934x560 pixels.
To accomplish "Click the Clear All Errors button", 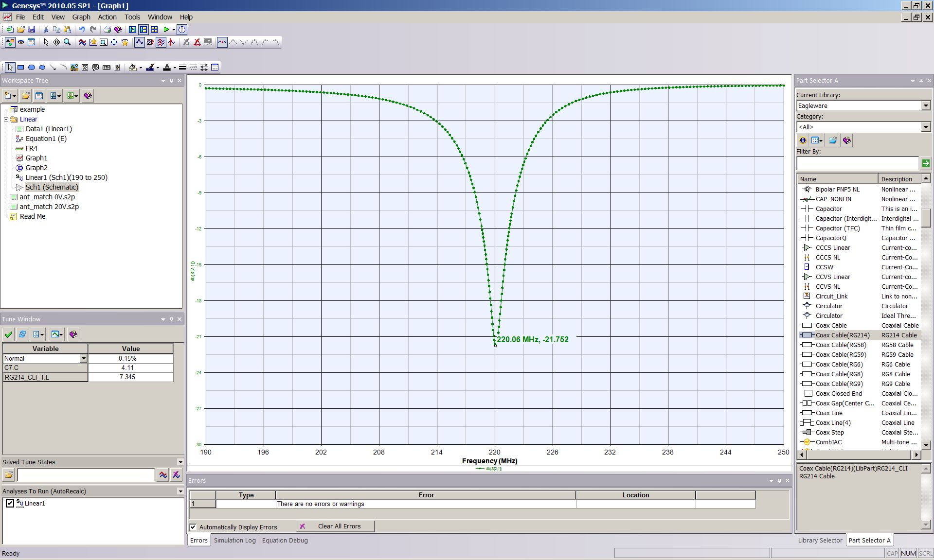I will tap(335, 526).
